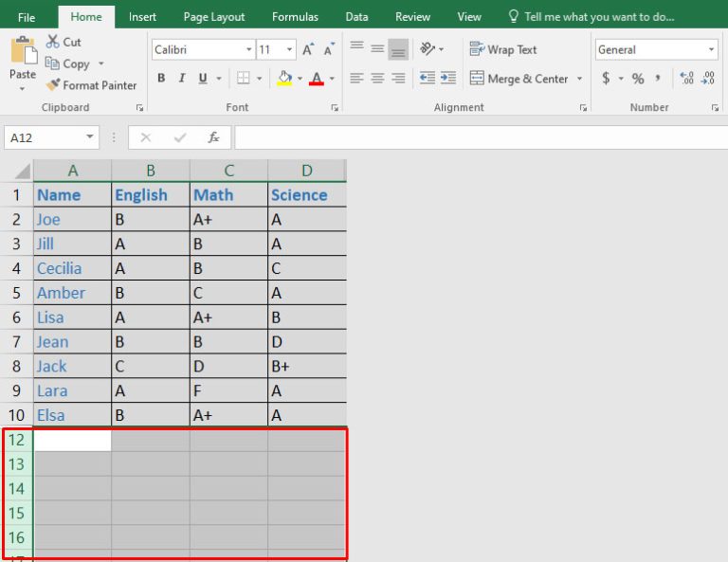Apply Percent Style format
Image resolution: width=728 pixels, height=562 pixels.
[638, 79]
